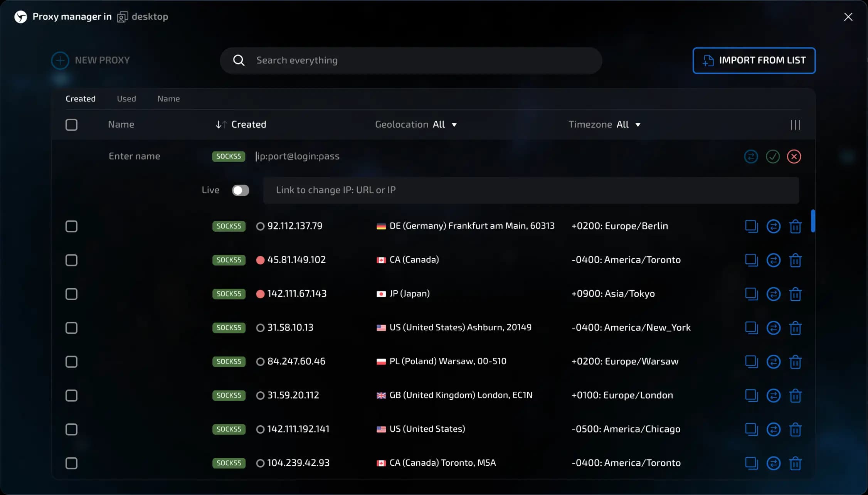Toggle Created column sort direction
The width and height of the screenshot is (868, 495).
[x=220, y=124]
